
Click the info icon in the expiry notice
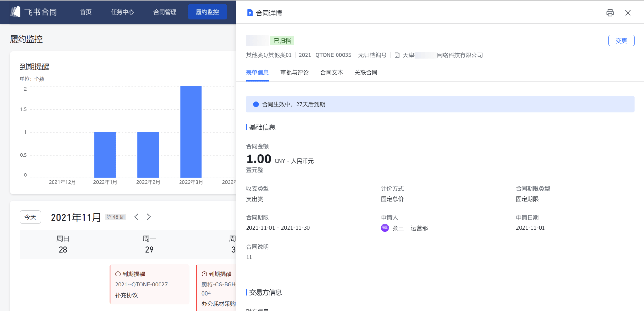pos(256,104)
